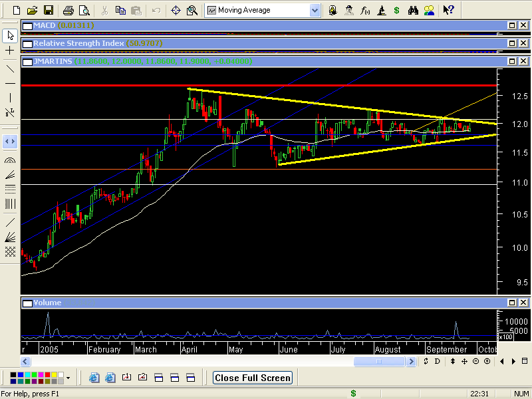The height and width of the screenshot is (399, 532).
Task: Open the Print Preview icon
Action: tap(84, 10)
